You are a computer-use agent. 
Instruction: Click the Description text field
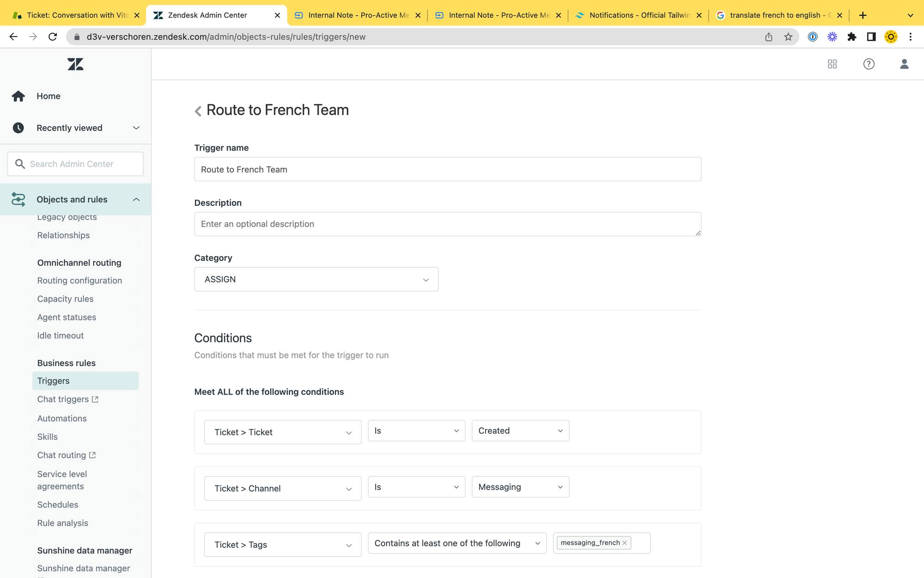447,224
